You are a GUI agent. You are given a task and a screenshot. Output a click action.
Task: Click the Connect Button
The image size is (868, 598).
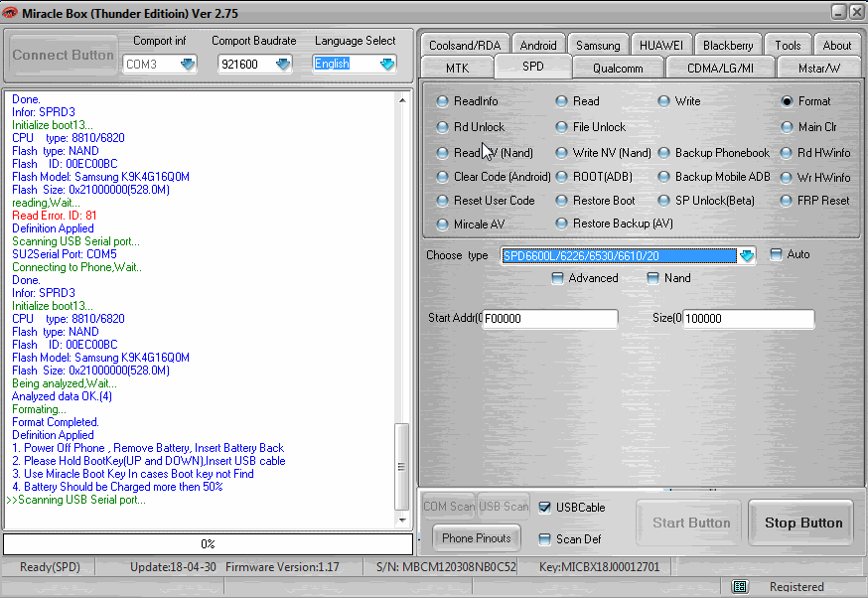[64, 56]
